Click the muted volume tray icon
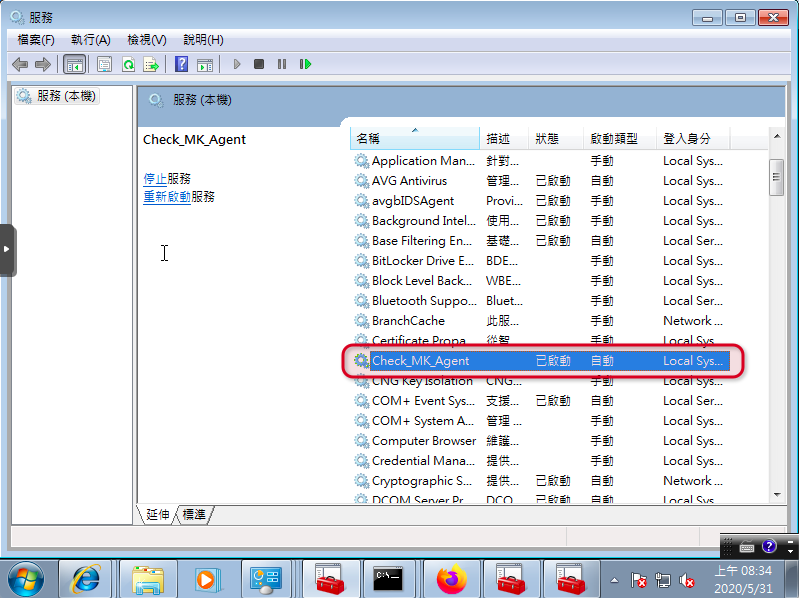The height and width of the screenshot is (598, 799). 687,580
